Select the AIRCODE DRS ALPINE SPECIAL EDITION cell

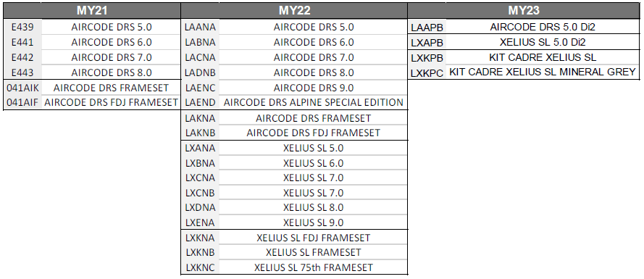[x=314, y=102]
